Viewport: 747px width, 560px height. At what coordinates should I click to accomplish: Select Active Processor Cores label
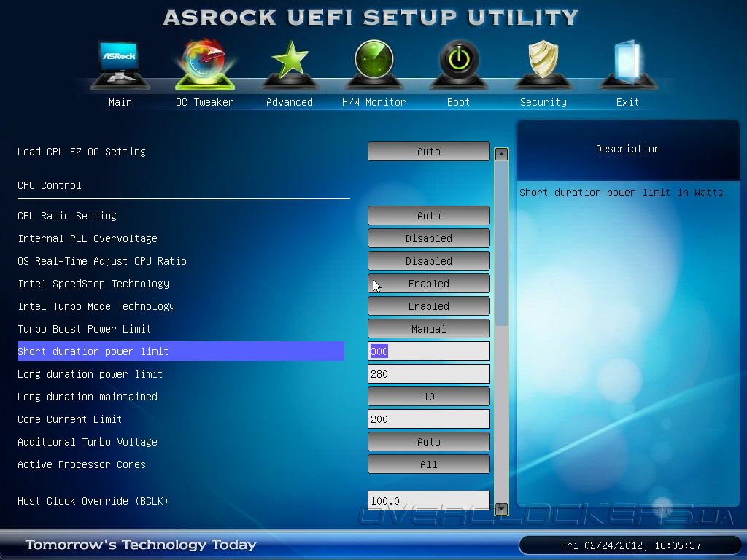tap(82, 464)
